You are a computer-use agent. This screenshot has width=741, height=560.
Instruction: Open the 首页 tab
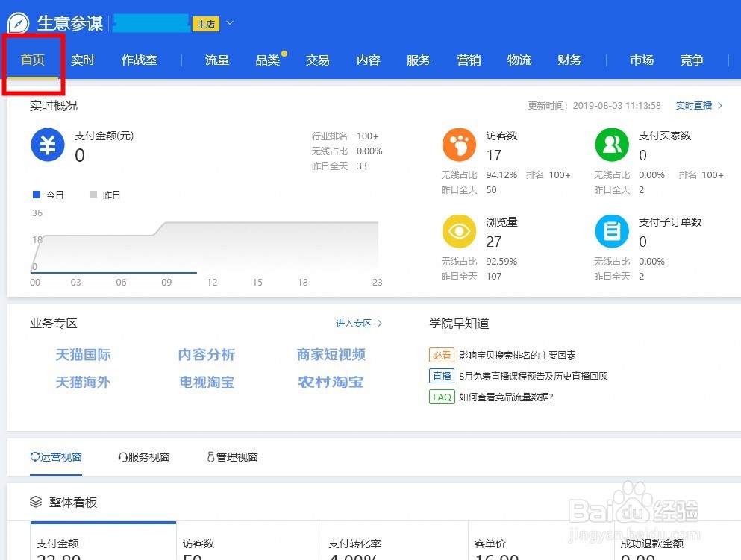[x=33, y=60]
